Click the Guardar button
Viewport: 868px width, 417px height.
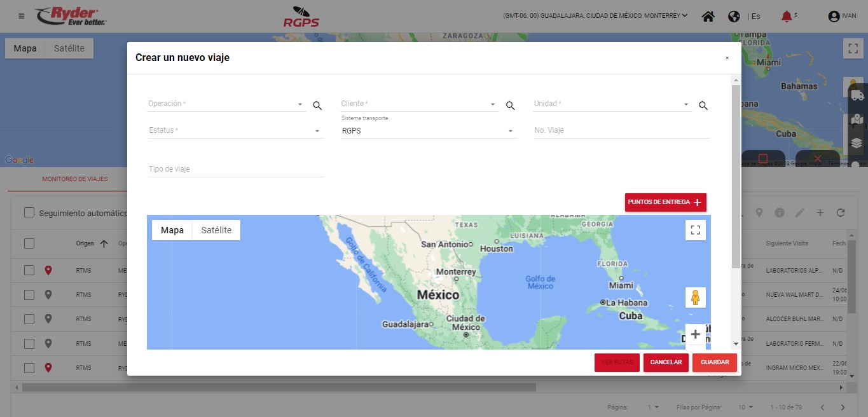[715, 362]
